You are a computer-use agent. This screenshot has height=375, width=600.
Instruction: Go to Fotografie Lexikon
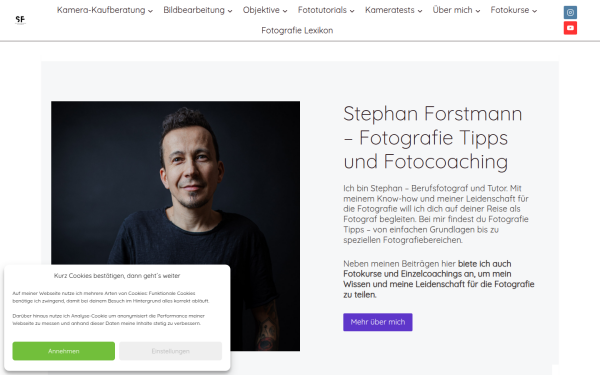pos(297,31)
